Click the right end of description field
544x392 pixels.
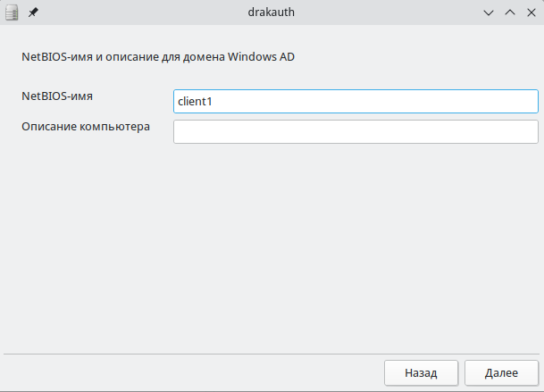coord(527,132)
